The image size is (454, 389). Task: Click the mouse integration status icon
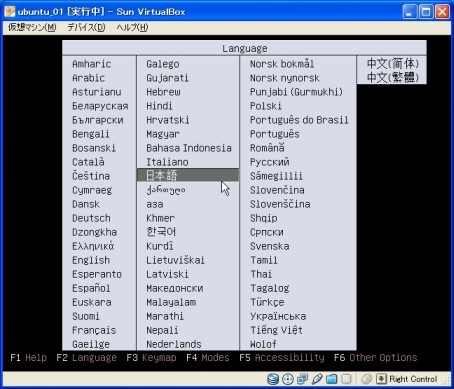[367, 379]
